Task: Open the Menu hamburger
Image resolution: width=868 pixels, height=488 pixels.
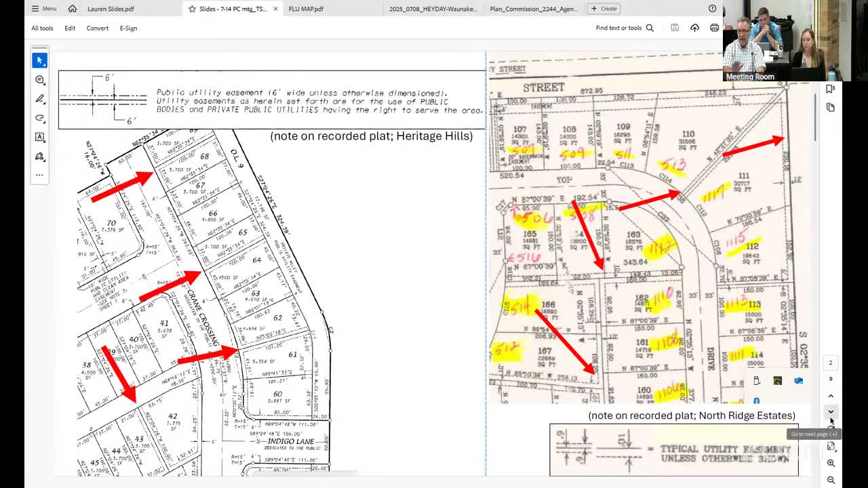Action: pyautogui.click(x=44, y=9)
